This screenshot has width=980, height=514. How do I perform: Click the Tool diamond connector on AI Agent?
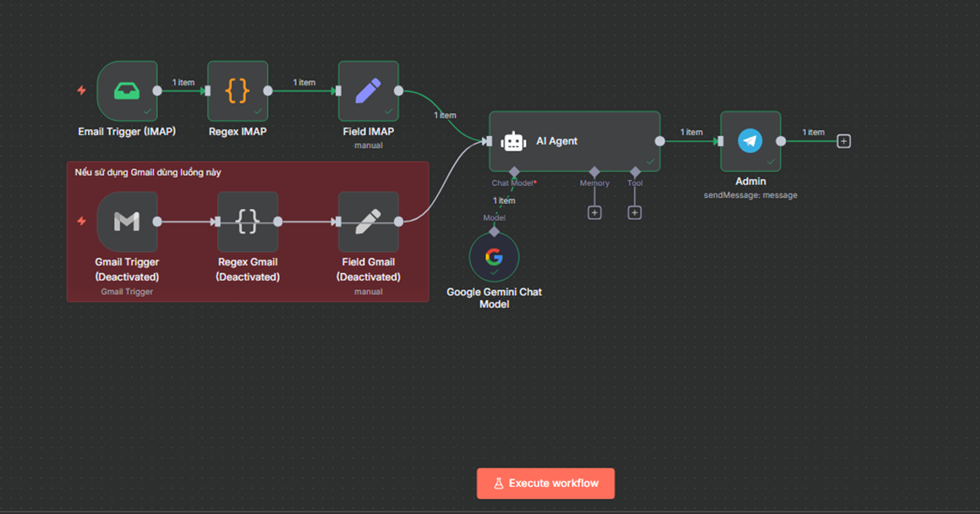(635, 171)
